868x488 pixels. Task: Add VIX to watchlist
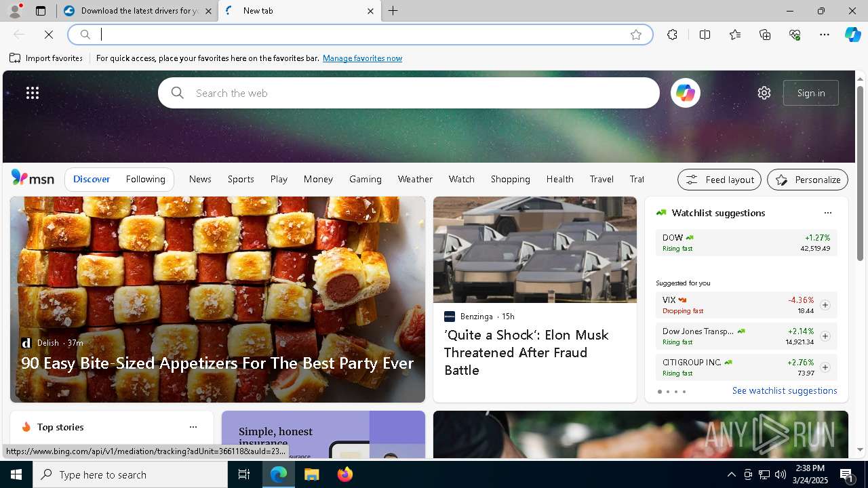tap(825, 305)
